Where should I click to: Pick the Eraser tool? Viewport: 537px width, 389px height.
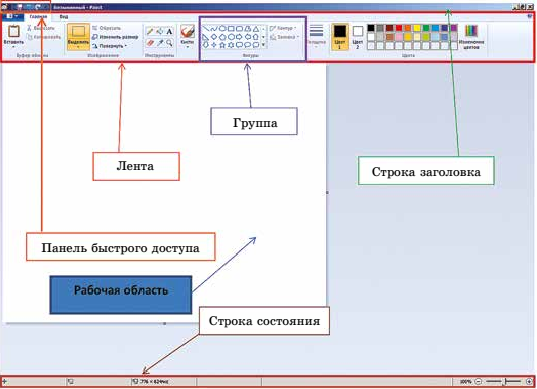150,43
